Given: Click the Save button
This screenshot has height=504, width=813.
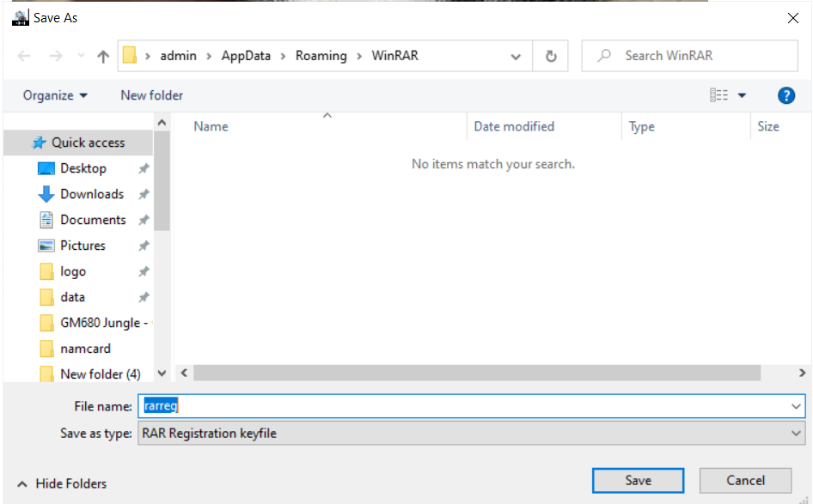Looking at the screenshot, I should (x=638, y=481).
